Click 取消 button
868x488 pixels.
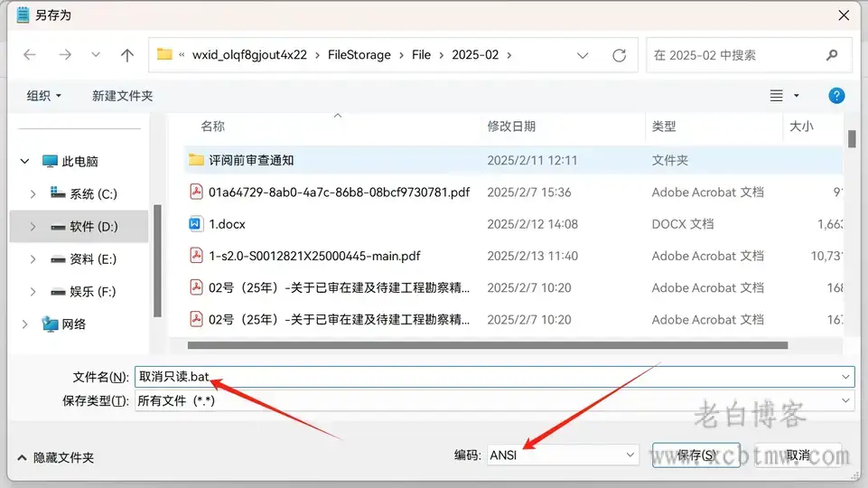click(798, 455)
